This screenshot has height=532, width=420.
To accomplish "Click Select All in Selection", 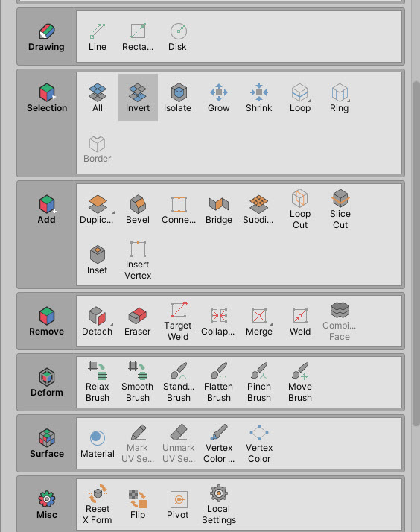I will point(98,98).
